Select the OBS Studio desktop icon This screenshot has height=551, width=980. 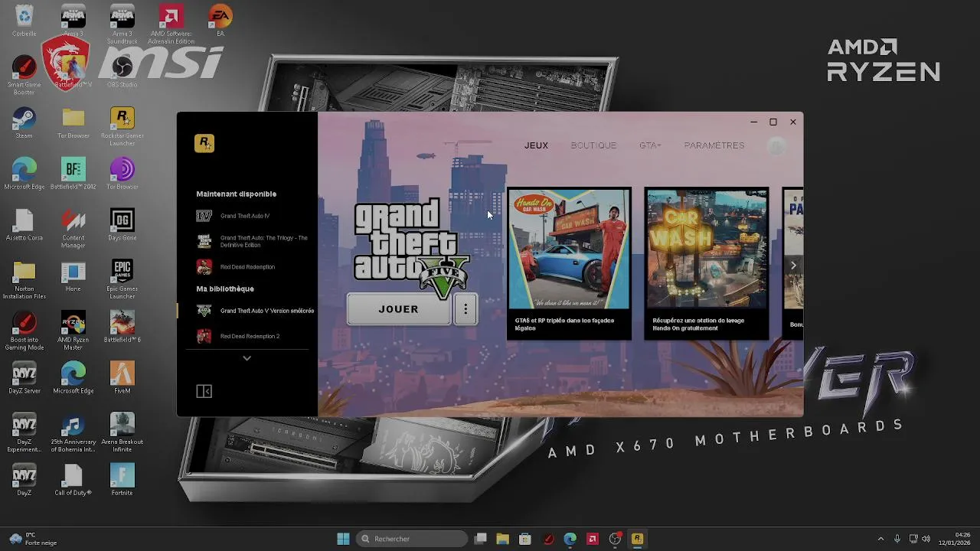122,72
